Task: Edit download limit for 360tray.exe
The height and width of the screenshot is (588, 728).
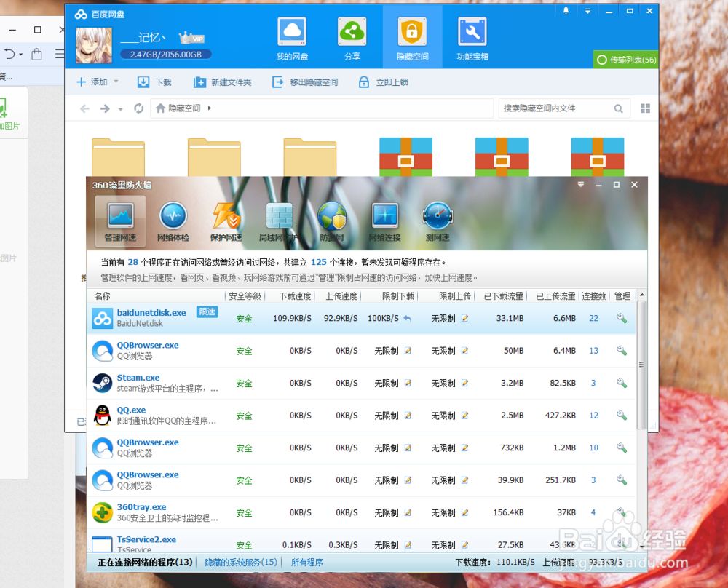Action: click(x=408, y=512)
